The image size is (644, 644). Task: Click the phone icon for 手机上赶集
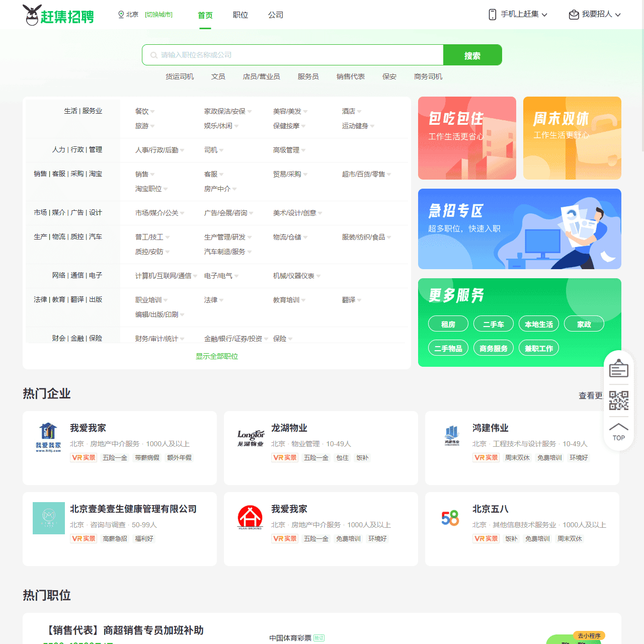[x=492, y=14]
